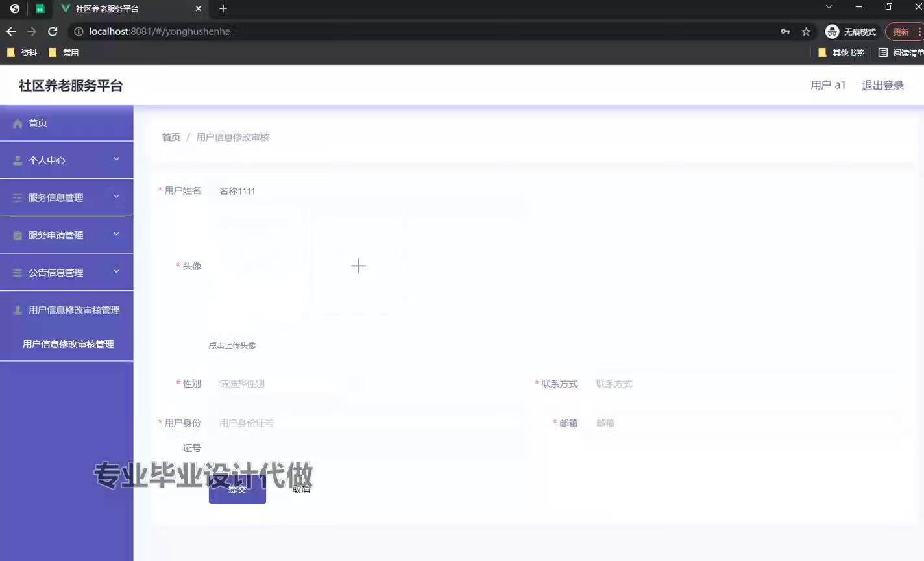Click the 邮箱 input field

pos(744,423)
